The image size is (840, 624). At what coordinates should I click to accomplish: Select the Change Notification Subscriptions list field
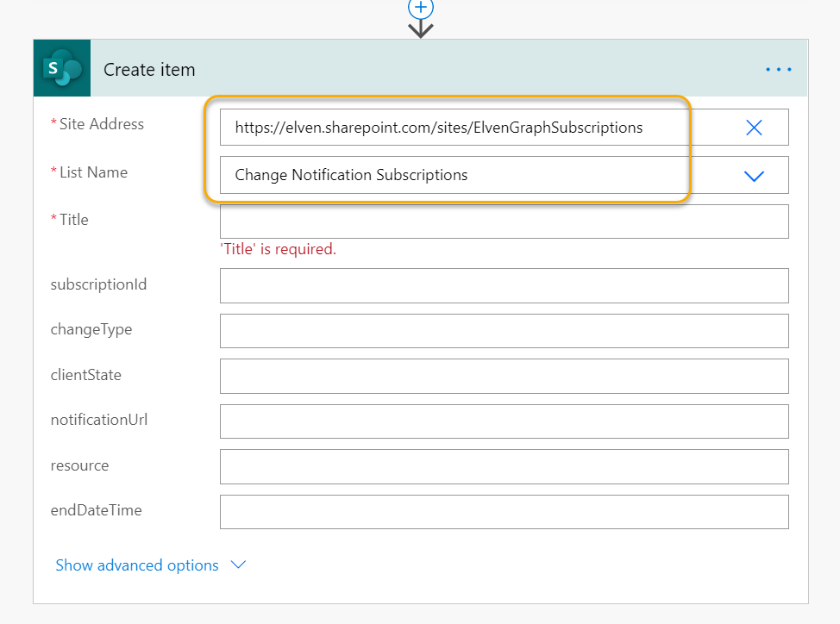pyautogui.click(x=505, y=175)
